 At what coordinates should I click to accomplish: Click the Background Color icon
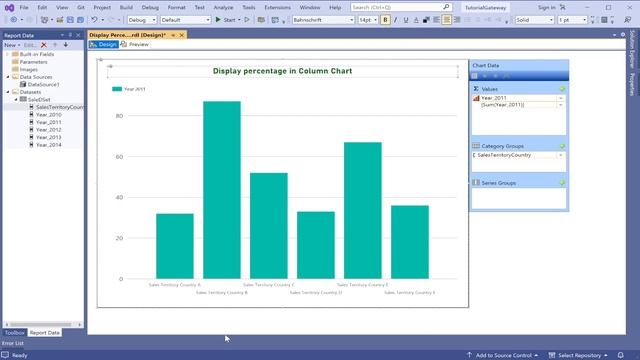click(426, 20)
